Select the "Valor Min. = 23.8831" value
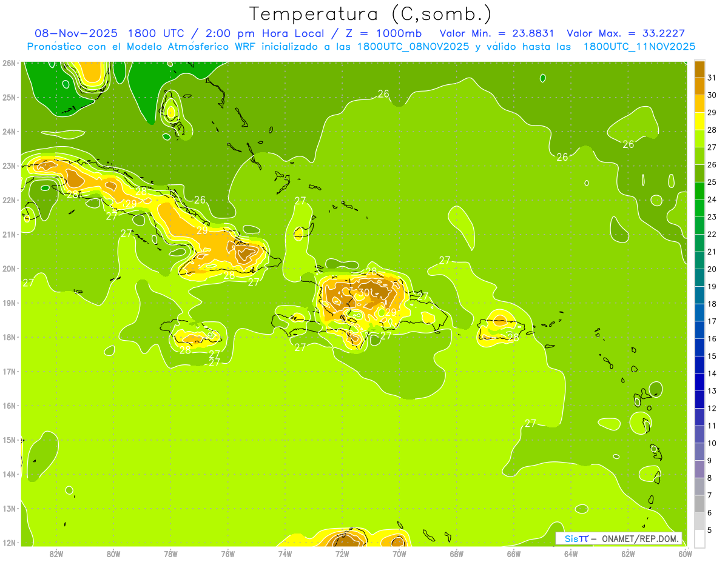This screenshot has width=728, height=562. pos(497,33)
